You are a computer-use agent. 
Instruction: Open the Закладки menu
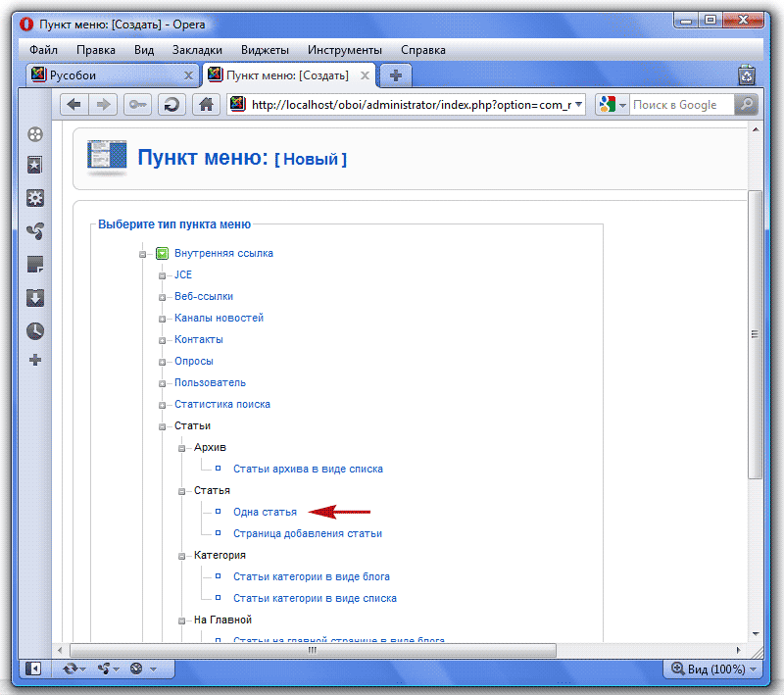pyautogui.click(x=197, y=50)
